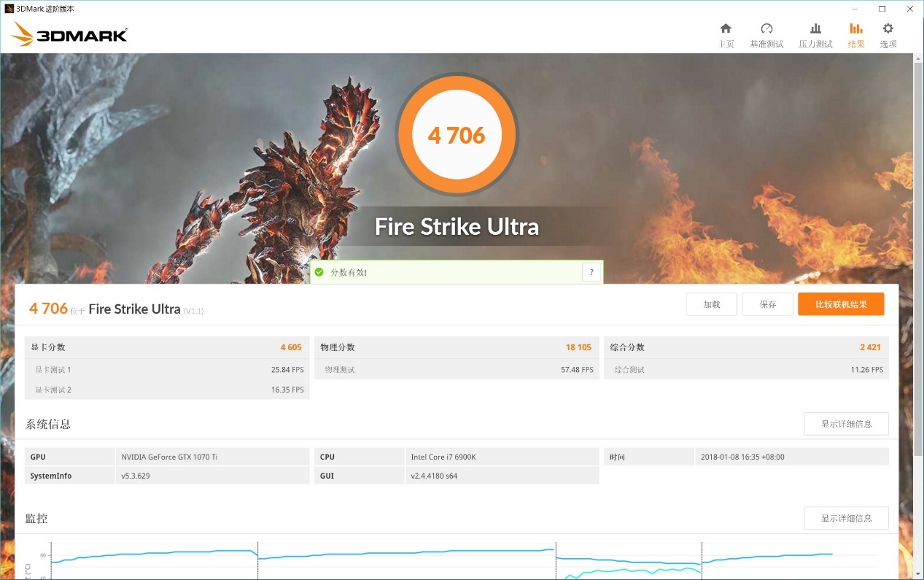Click the SystemInfo version v5.3.629

click(x=136, y=476)
